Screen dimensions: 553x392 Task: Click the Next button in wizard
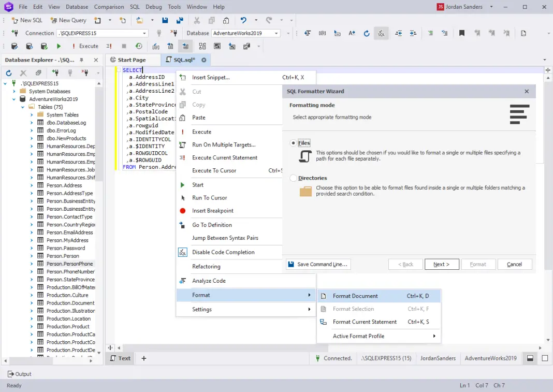pos(442,264)
